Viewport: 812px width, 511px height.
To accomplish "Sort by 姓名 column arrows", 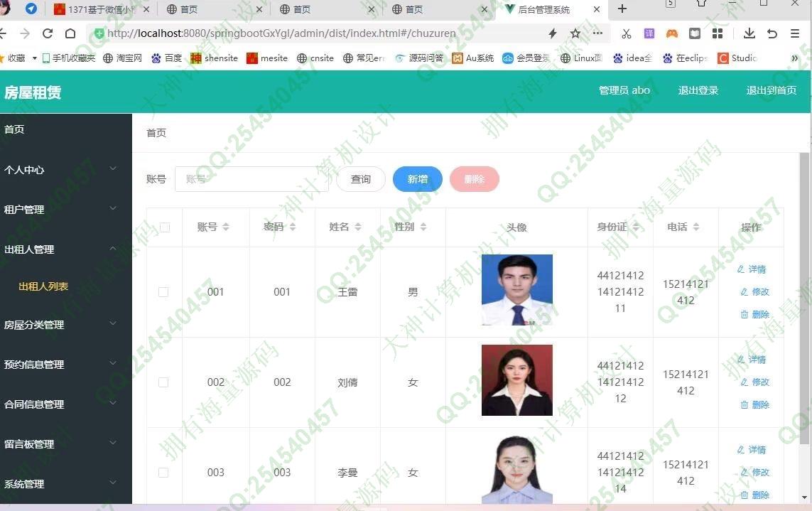I will pyautogui.click(x=358, y=227).
